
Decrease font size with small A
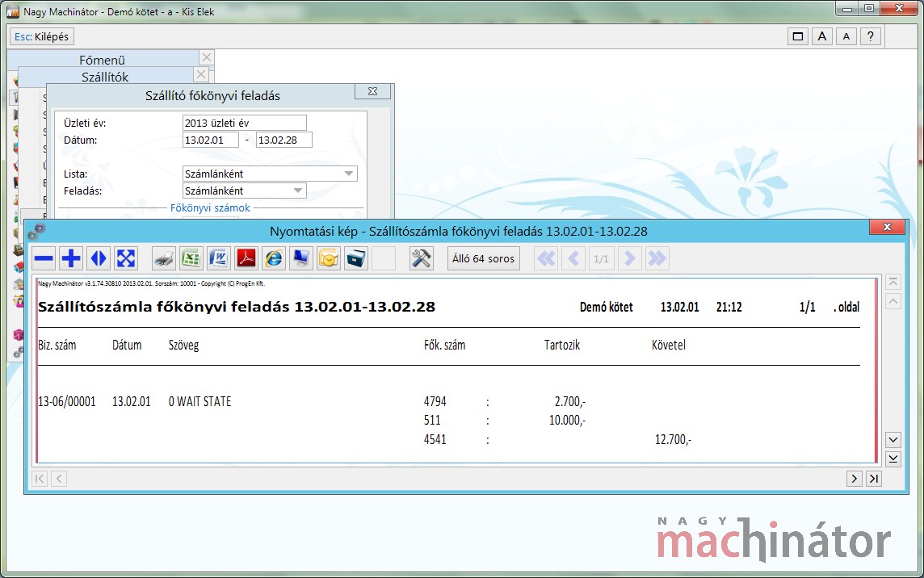tap(846, 36)
